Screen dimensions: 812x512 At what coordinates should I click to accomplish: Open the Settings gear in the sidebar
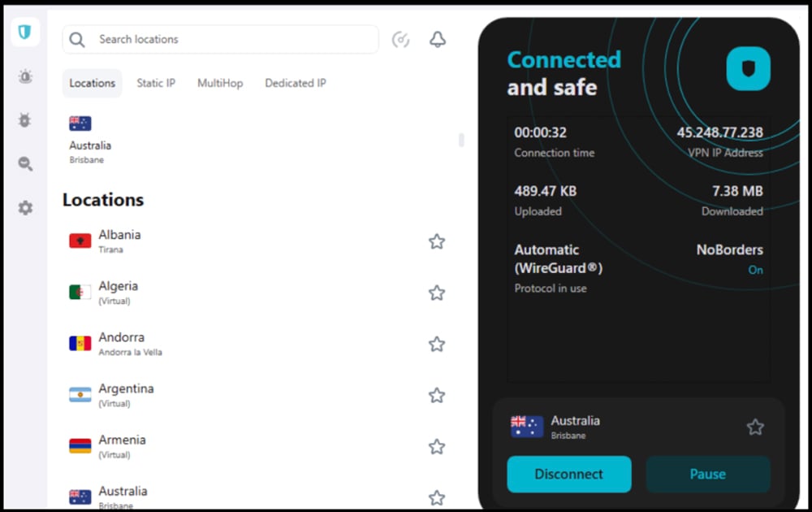(25, 208)
